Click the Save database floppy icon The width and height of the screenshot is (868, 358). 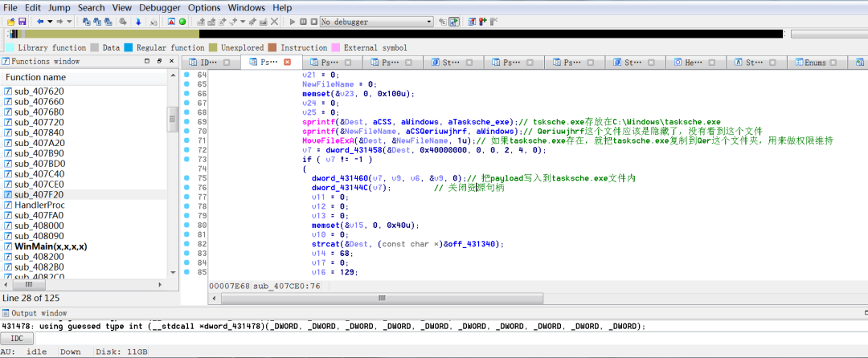pos(22,22)
